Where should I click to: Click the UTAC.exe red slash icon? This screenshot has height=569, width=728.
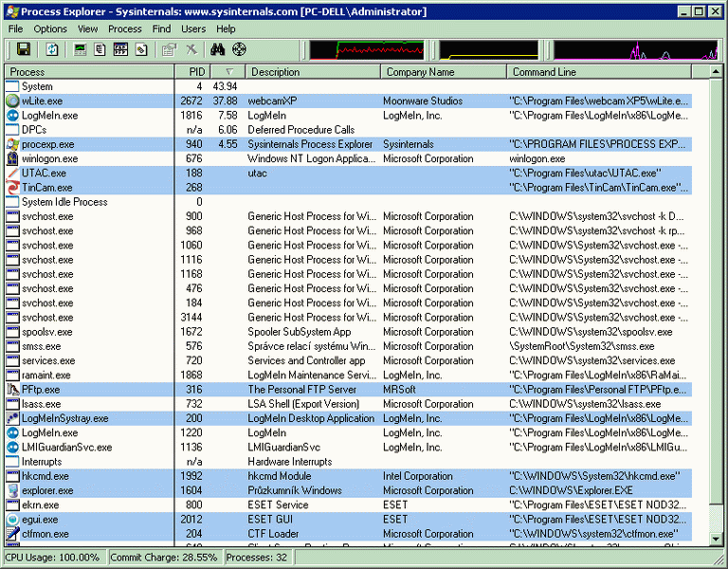(x=13, y=173)
